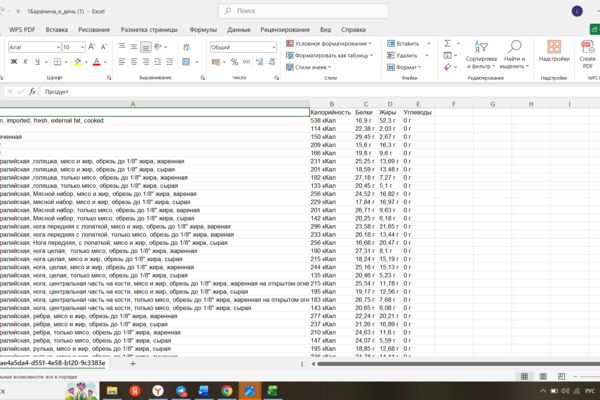
Task: Apply yellow fill color bucket
Action: (x=78, y=62)
